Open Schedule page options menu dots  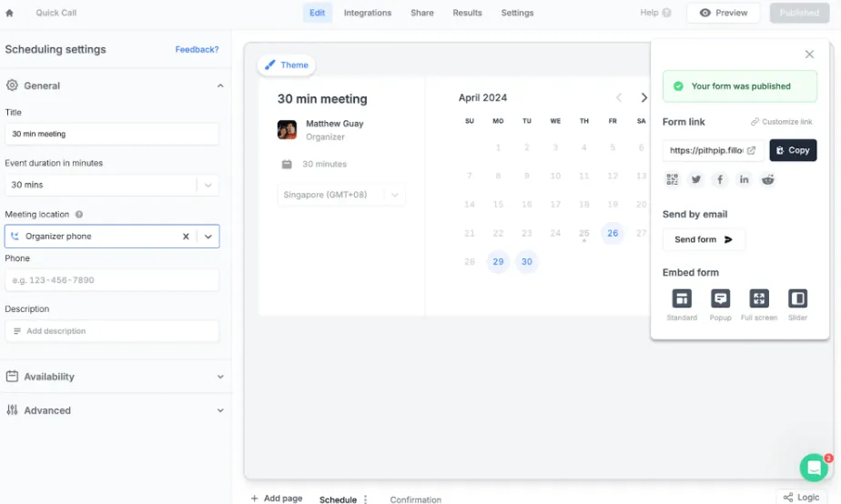tap(365, 499)
